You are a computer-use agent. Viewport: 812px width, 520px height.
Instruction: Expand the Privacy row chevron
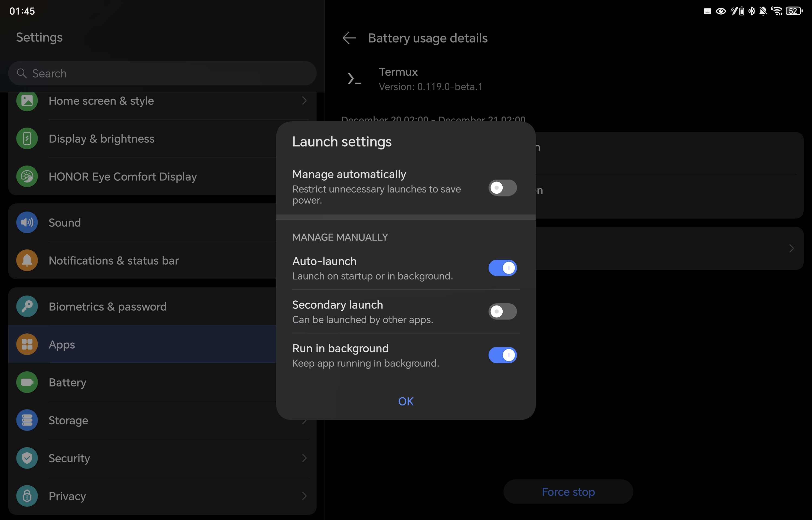pyautogui.click(x=304, y=496)
